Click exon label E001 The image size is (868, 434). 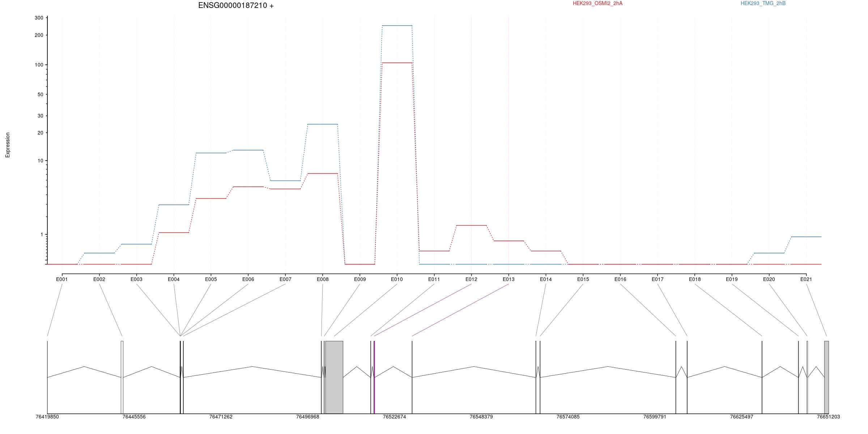pyautogui.click(x=62, y=279)
